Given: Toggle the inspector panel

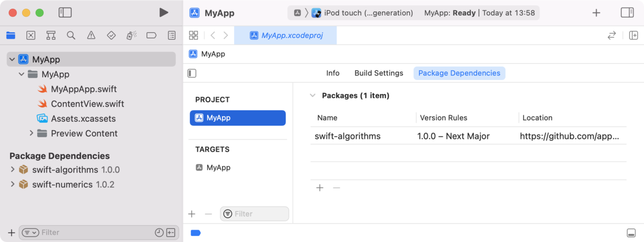Looking at the screenshot, I should [x=627, y=13].
